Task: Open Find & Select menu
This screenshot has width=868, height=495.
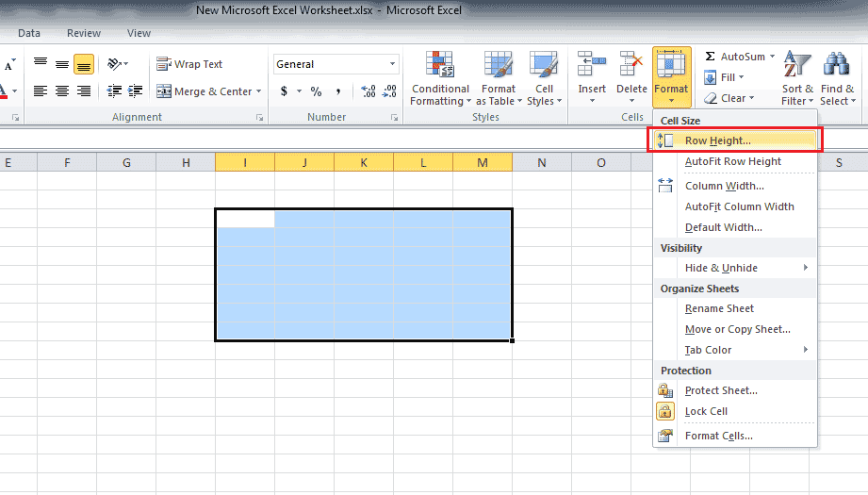Action: click(x=838, y=78)
